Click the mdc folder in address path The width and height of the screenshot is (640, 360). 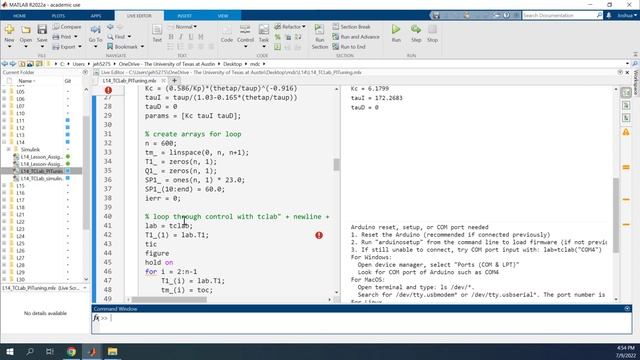[x=255, y=64]
